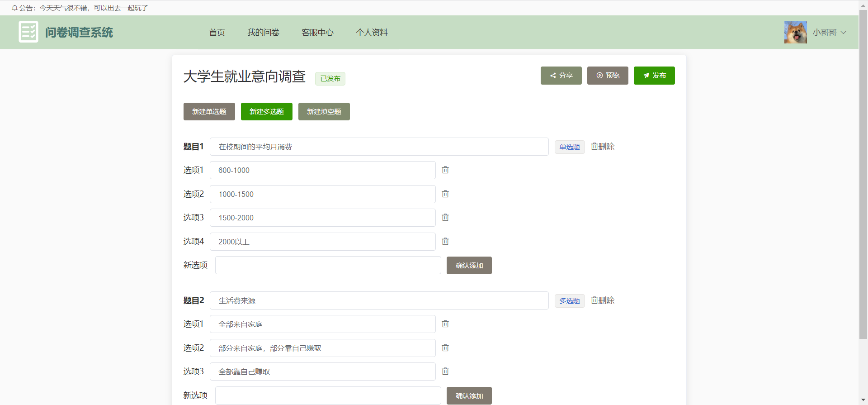Delete option 2000以上 with trash icon
868x405 pixels.
pos(445,241)
